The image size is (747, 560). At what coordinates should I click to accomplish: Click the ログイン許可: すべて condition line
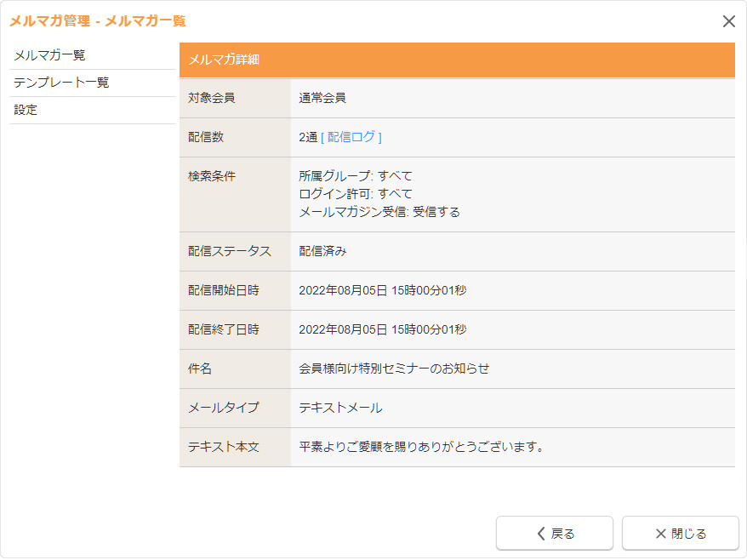[x=356, y=194]
